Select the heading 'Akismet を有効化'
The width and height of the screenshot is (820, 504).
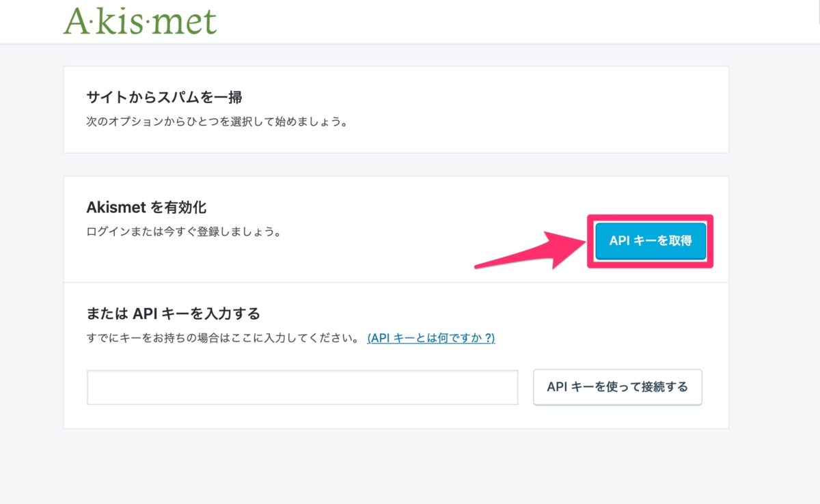[146, 207]
